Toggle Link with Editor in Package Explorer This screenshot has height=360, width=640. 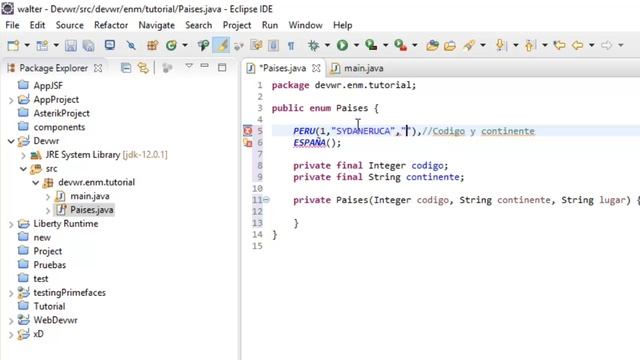tap(143, 68)
